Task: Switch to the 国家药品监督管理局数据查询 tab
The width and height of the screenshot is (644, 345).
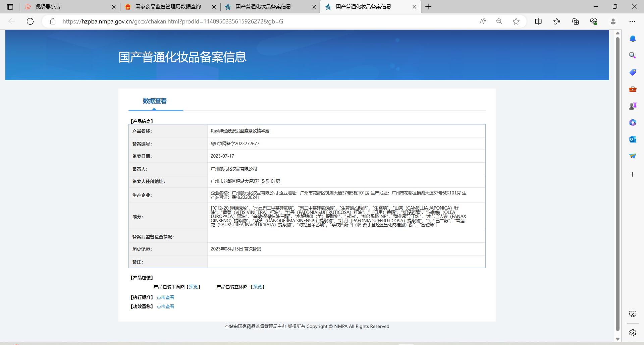Action: click(x=168, y=7)
